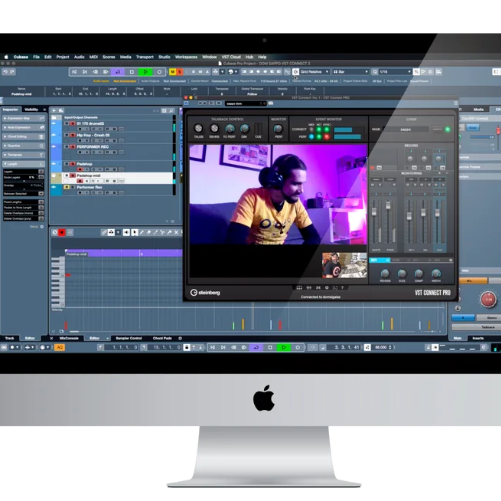Image resolution: width=501 pixels, height=501 pixels.
Task: Expand the Expression Map inspector section
Action: tap(23, 118)
